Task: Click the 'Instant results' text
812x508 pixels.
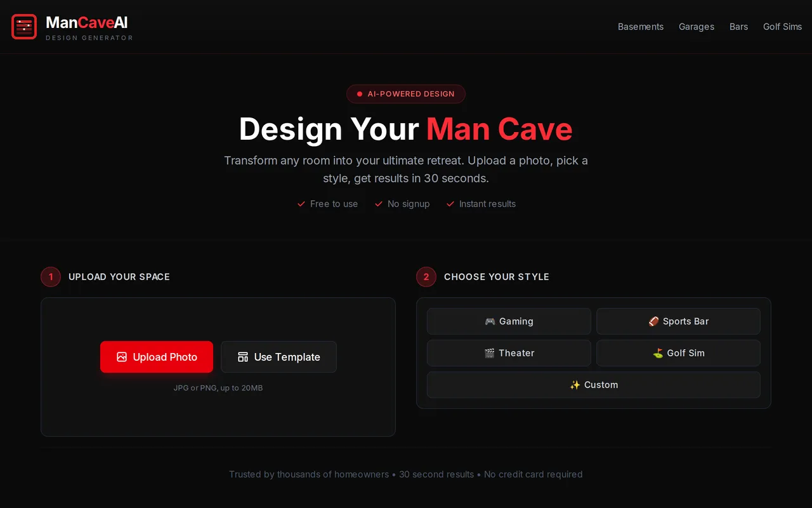Action: [x=487, y=204]
